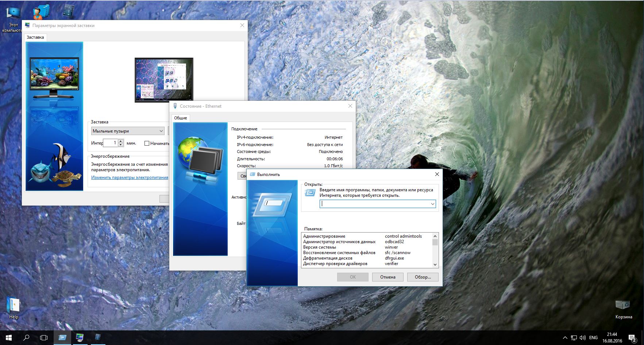The width and height of the screenshot is (644, 345).
Task: Open Изменить параметры электропитания link
Action: [130, 177]
